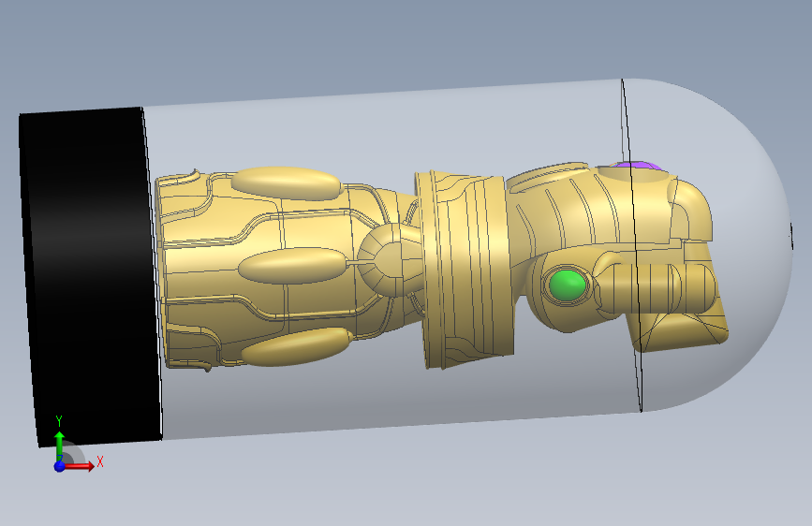Click the blue Z axis ball of the triad
Image resolution: width=812 pixels, height=526 pixels.
point(60,466)
